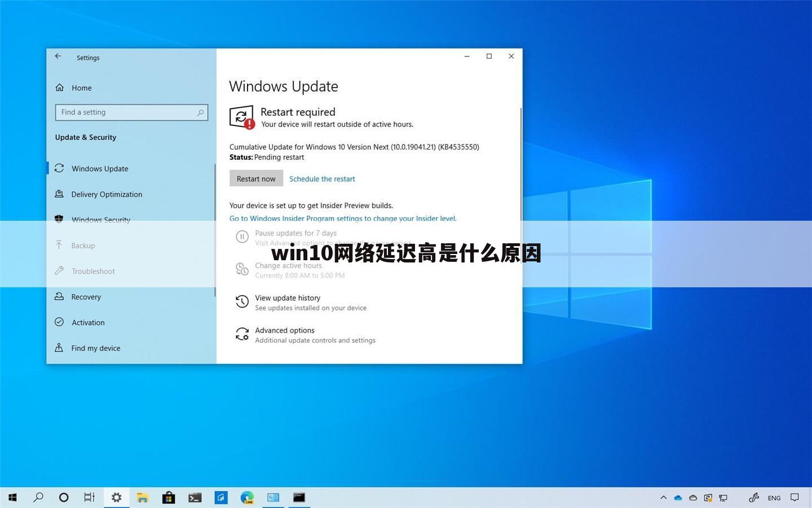Screen dimensions: 812x508
Task: Click the View update history clock icon
Action: 242,301
